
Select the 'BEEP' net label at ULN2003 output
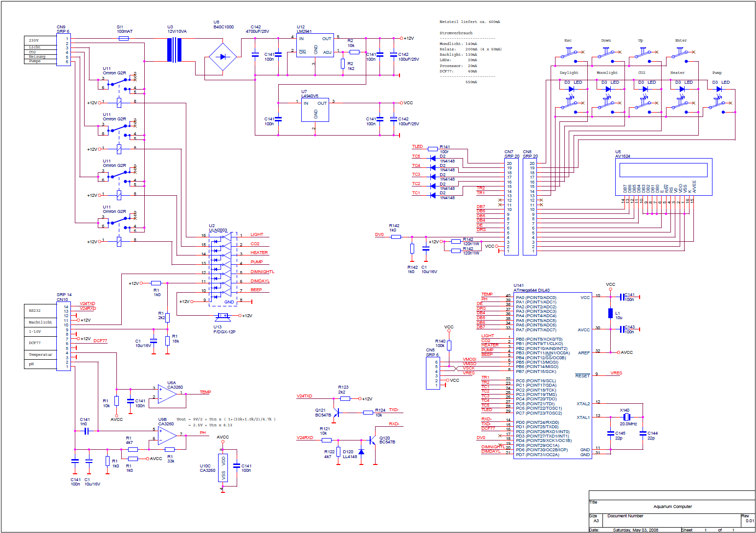coord(256,290)
